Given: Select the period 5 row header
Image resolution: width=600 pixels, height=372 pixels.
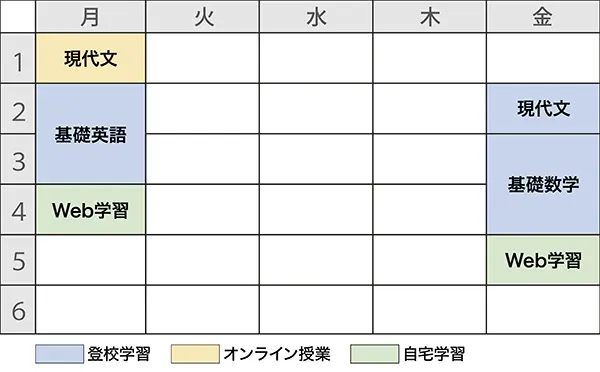Looking at the screenshot, I should [x=18, y=260].
